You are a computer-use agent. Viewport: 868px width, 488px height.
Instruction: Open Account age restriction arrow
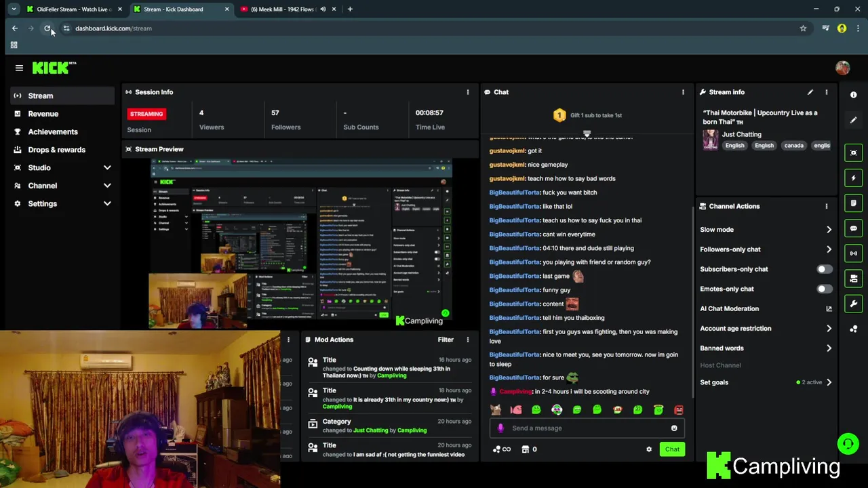coord(829,329)
